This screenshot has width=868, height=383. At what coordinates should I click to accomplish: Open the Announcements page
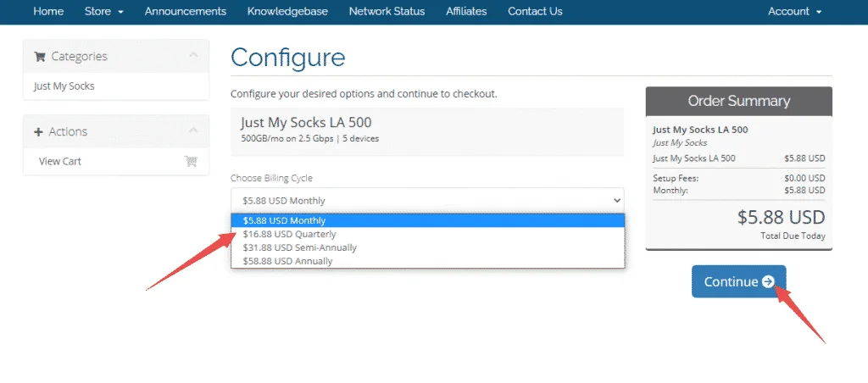(x=186, y=12)
